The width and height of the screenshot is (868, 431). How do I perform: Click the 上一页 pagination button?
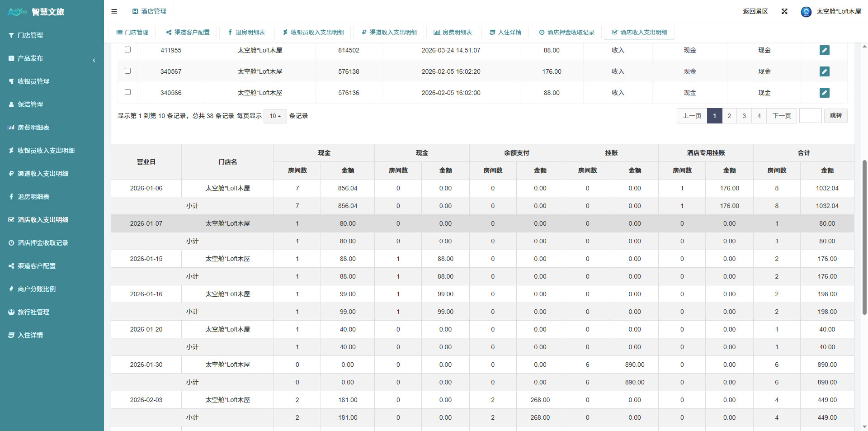click(692, 116)
